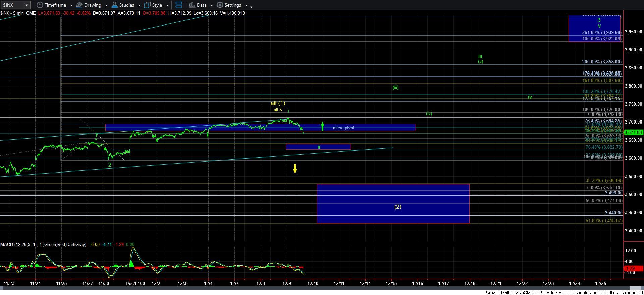644x295 pixels.
Task: Select the yellow '(2)' target box label
Action: [x=398, y=207]
